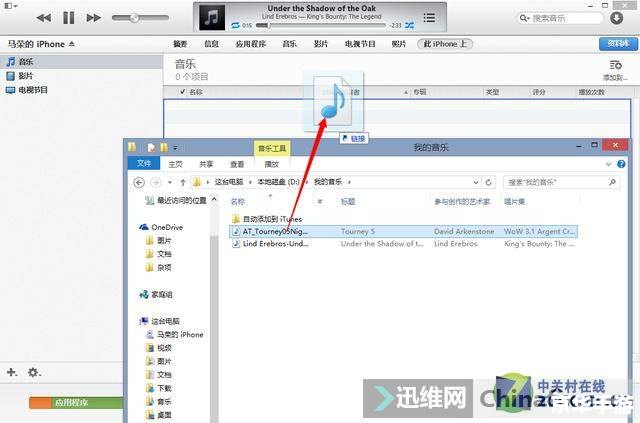Click the blue 资料库 button
The height and width of the screenshot is (423, 640).
click(618, 44)
